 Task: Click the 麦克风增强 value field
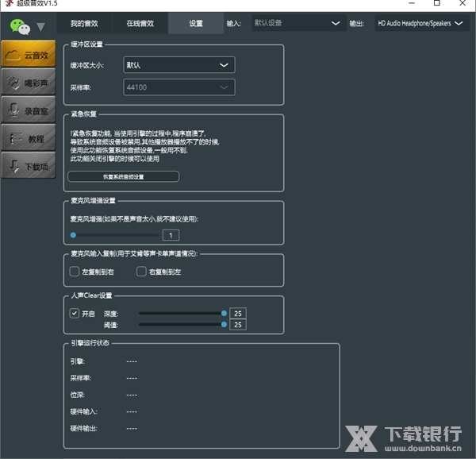(x=171, y=235)
